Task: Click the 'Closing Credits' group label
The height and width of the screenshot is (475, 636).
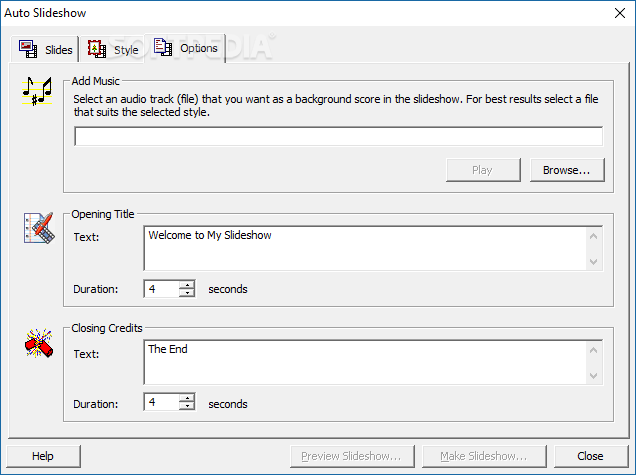Action: pos(107,328)
